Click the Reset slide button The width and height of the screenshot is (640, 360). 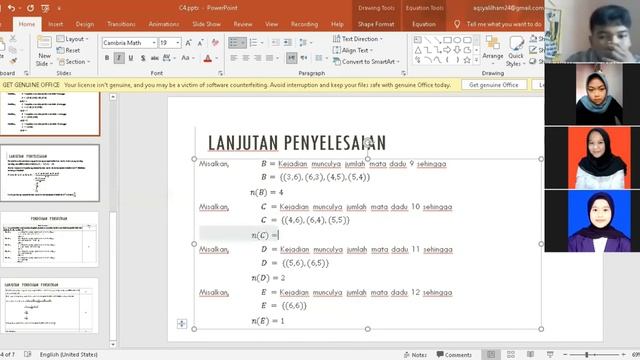click(x=68, y=50)
